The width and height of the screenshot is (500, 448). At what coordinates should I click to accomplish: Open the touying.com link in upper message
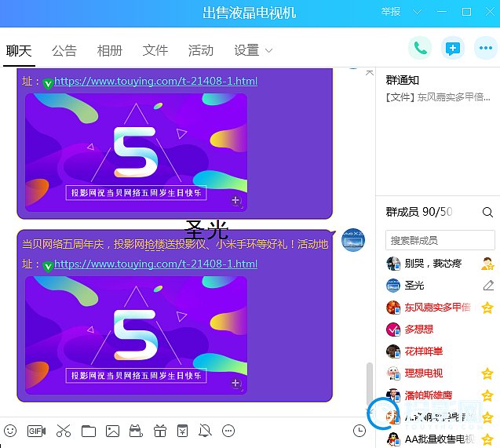click(x=156, y=82)
